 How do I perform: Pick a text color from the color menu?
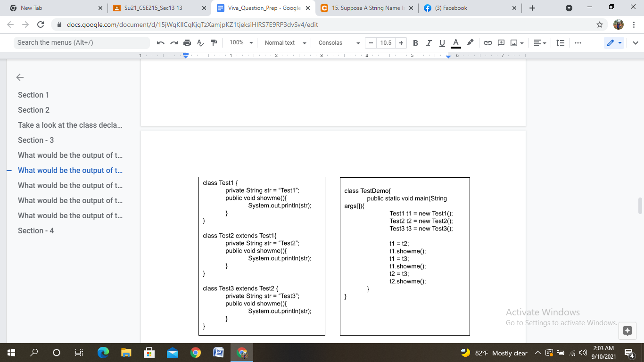(455, 42)
